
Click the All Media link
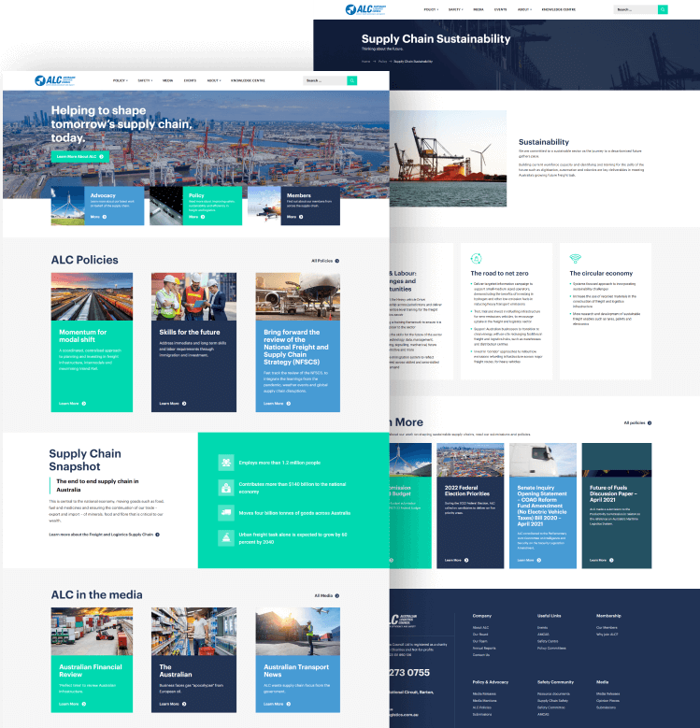(326, 595)
